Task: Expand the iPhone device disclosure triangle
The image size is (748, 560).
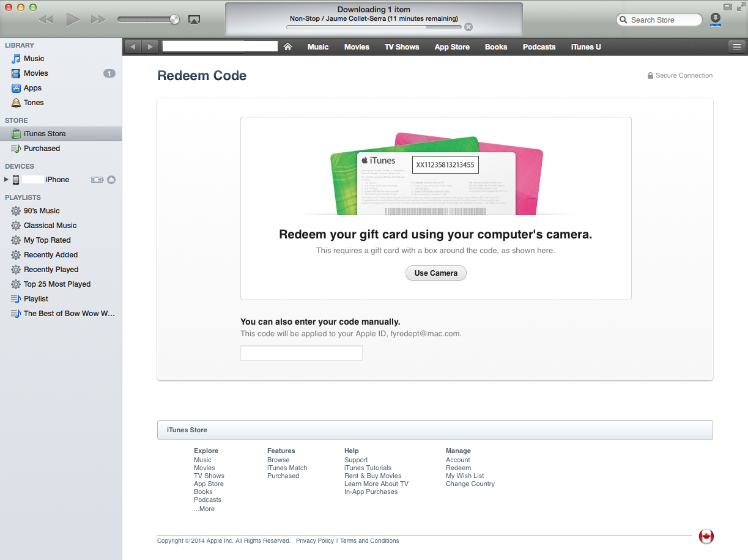Action: tap(6, 180)
